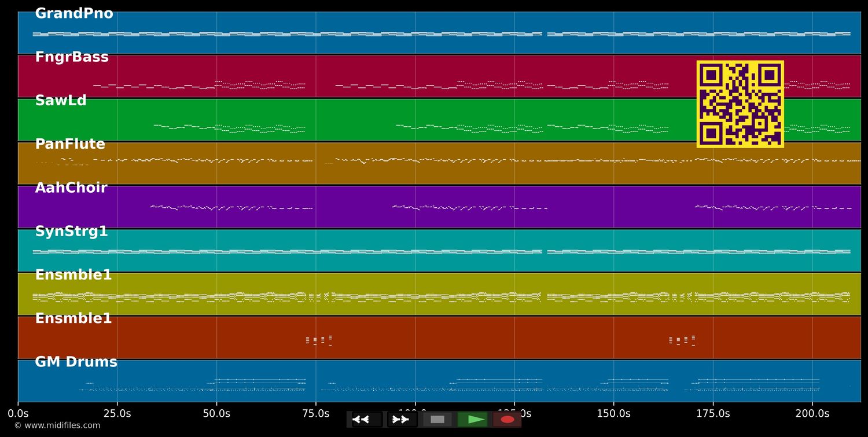The height and width of the screenshot is (437, 868).
Task: Select the Ensmble1 label on red-brown track
Action: (73, 318)
